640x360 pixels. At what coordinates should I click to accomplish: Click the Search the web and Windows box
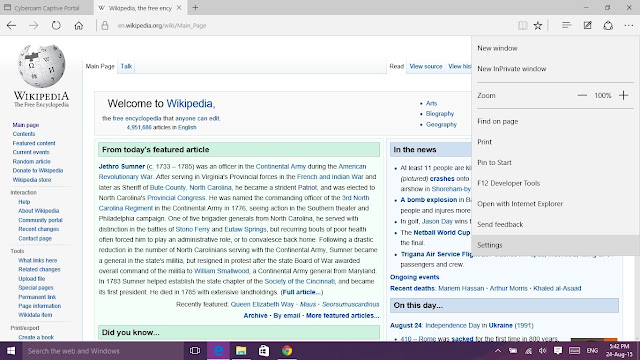tap(102, 351)
